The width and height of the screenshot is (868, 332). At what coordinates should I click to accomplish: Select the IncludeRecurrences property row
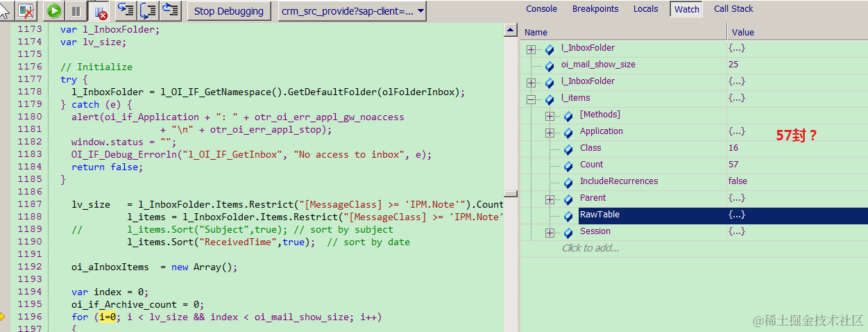694,181
